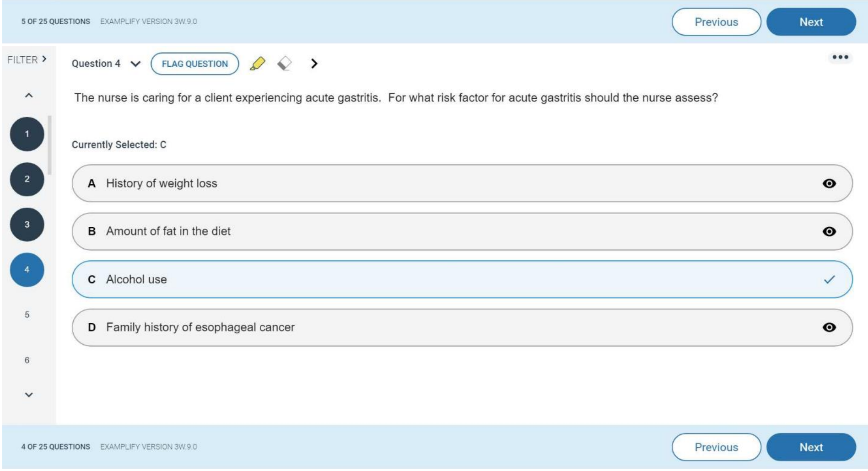Click the right arrow beside the eraser
Viewport: 868px width, 471px height.
coord(314,64)
